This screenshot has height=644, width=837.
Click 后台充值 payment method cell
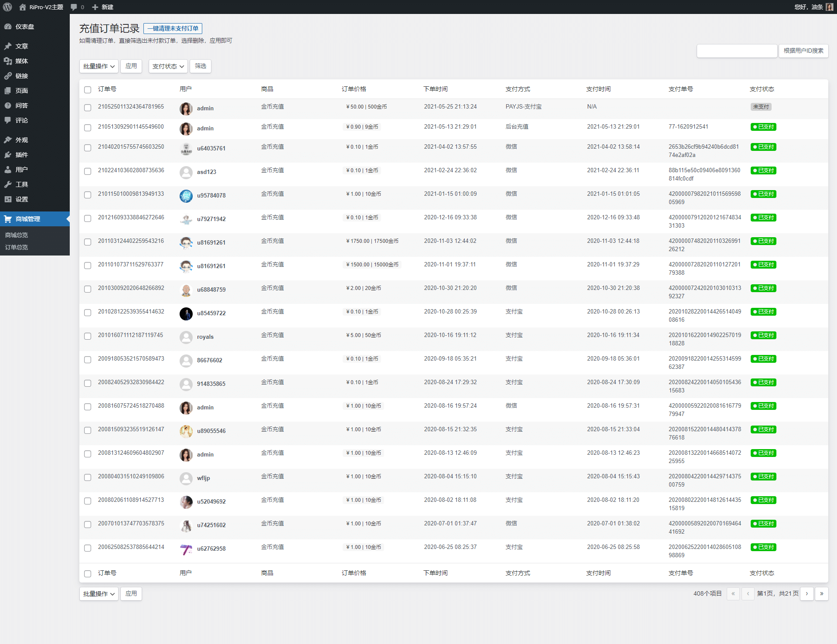pyautogui.click(x=517, y=127)
